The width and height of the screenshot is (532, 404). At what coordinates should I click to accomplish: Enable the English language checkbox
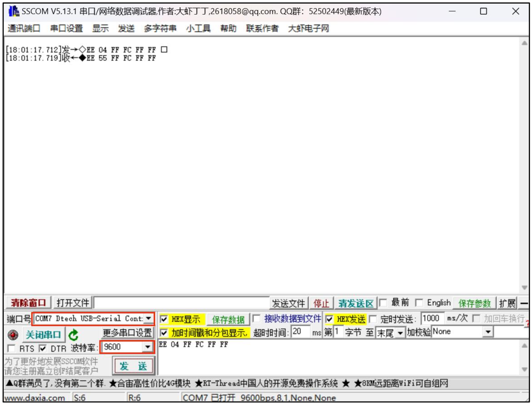click(x=419, y=303)
